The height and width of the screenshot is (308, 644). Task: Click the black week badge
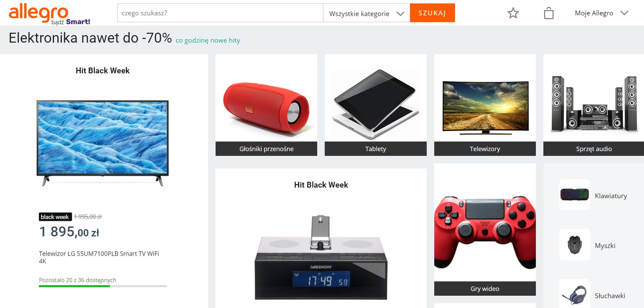click(55, 217)
